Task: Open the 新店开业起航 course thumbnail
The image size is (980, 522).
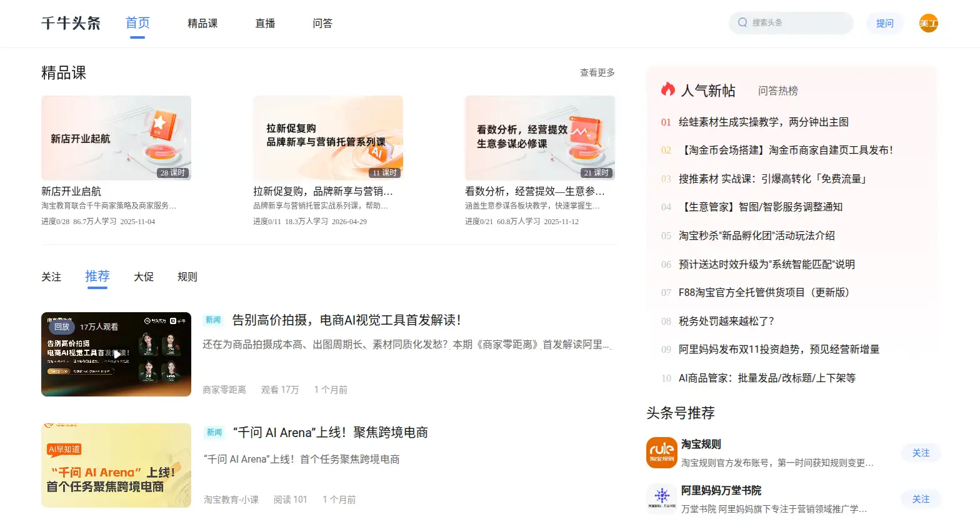Action: 116,138
